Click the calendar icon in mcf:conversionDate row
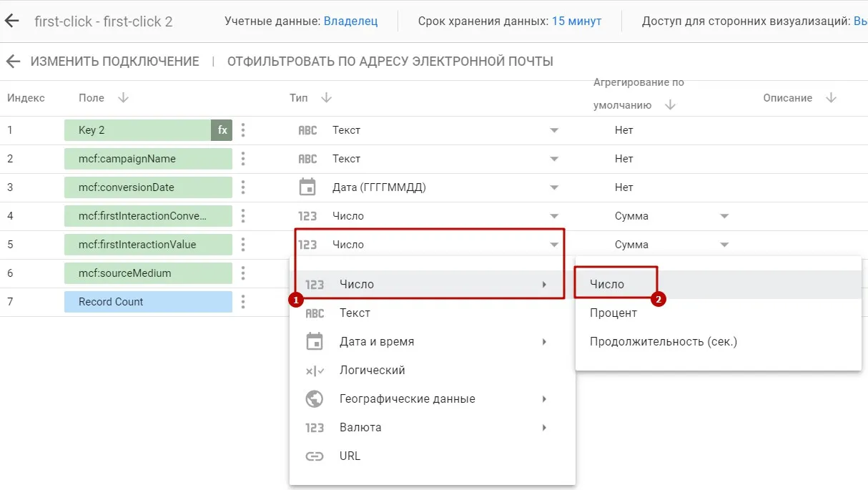The height and width of the screenshot is (490, 868). 307,187
